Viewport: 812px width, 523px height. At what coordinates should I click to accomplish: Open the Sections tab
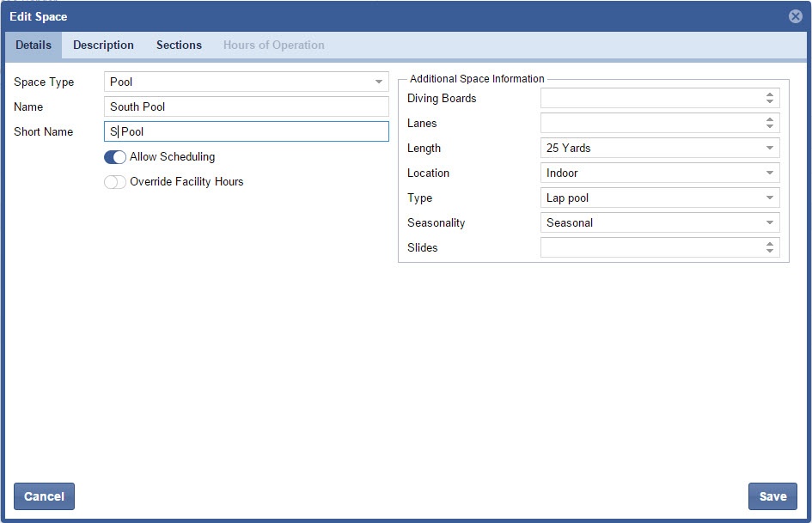[x=179, y=46]
